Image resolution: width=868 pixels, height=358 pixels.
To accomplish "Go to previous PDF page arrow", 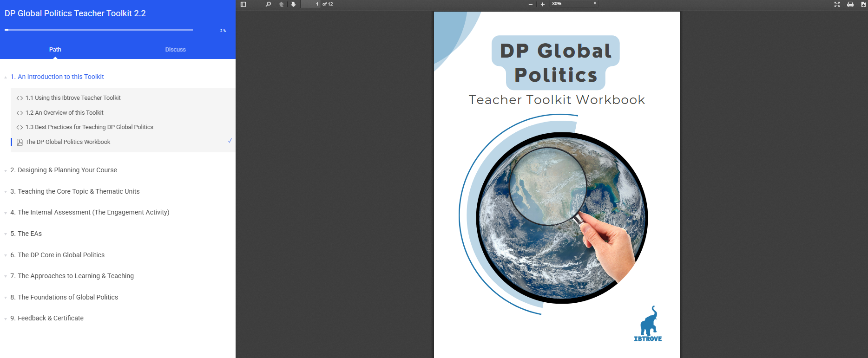I will pyautogui.click(x=281, y=4).
